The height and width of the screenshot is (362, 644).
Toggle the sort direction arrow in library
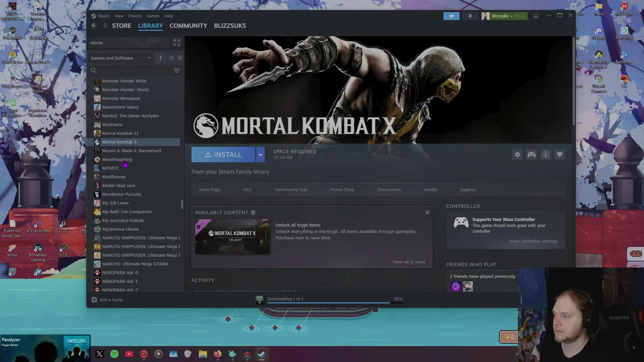point(160,58)
